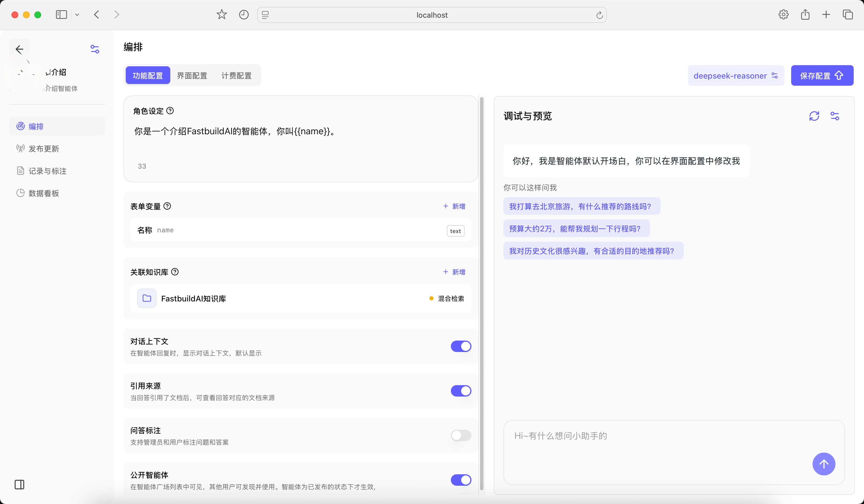Open 记录与标注 from the sidebar
The height and width of the screenshot is (504, 864).
(47, 171)
